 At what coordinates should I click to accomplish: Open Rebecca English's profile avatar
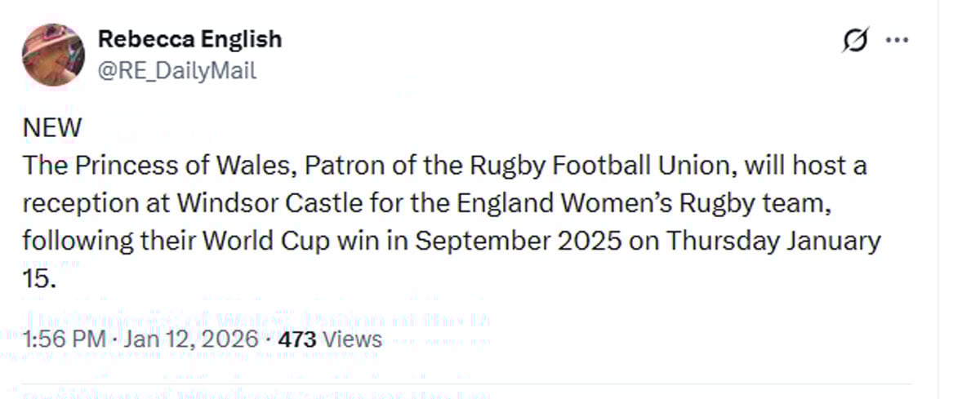pos(53,54)
